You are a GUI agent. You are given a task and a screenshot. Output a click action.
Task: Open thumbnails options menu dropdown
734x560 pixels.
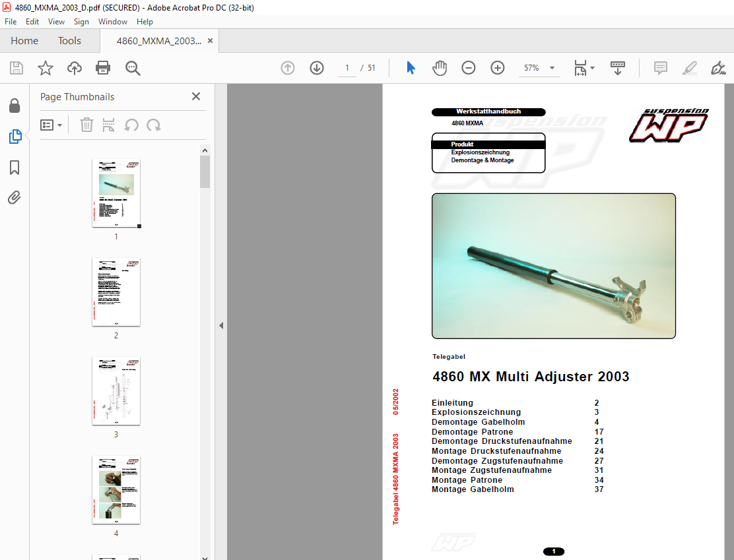pos(51,125)
